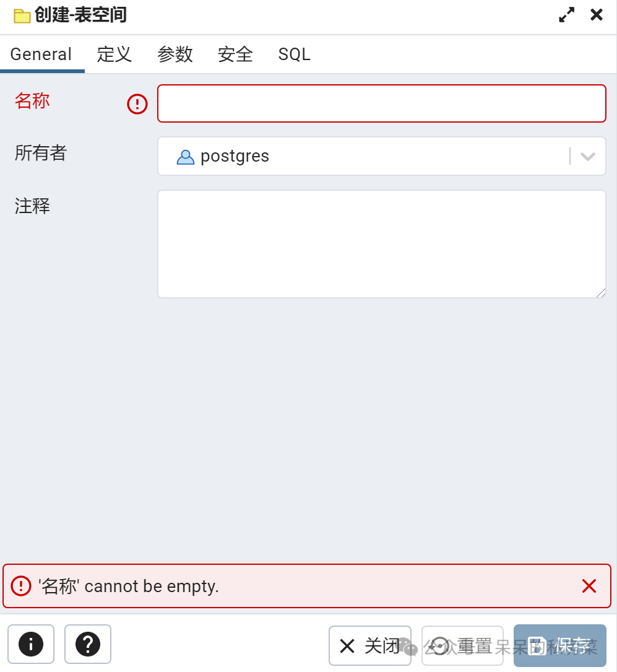Click the 关闭 button

pos(370,645)
